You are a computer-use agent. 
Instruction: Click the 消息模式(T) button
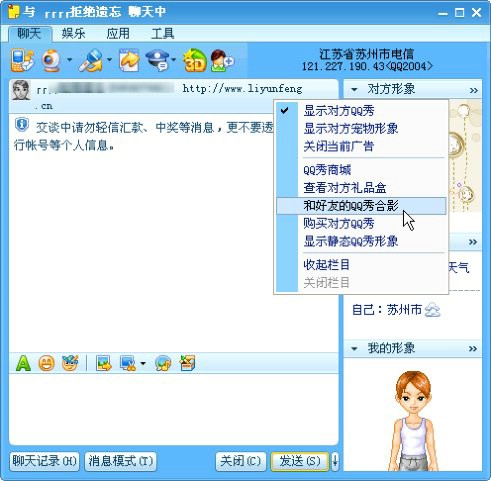(120, 461)
